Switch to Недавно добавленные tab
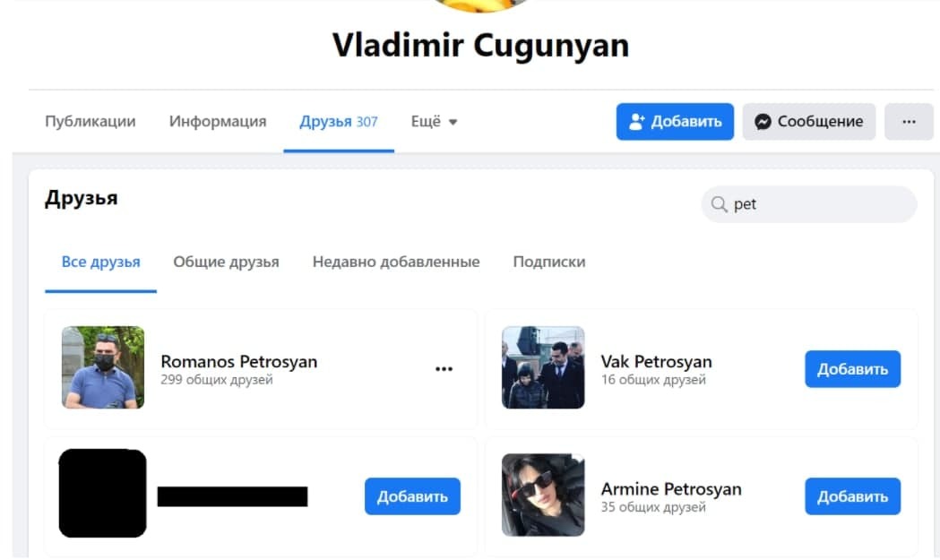Image resolution: width=940 pixels, height=560 pixels. click(396, 262)
